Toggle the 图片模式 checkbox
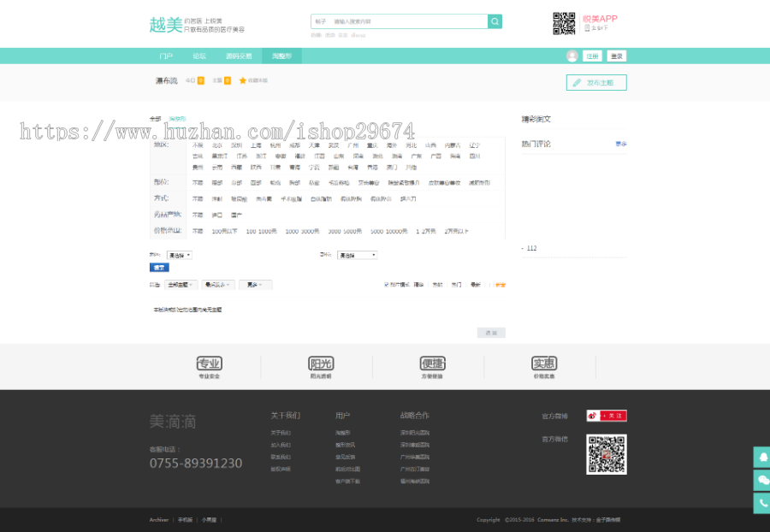This screenshot has width=770, height=532. pyautogui.click(x=387, y=284)
